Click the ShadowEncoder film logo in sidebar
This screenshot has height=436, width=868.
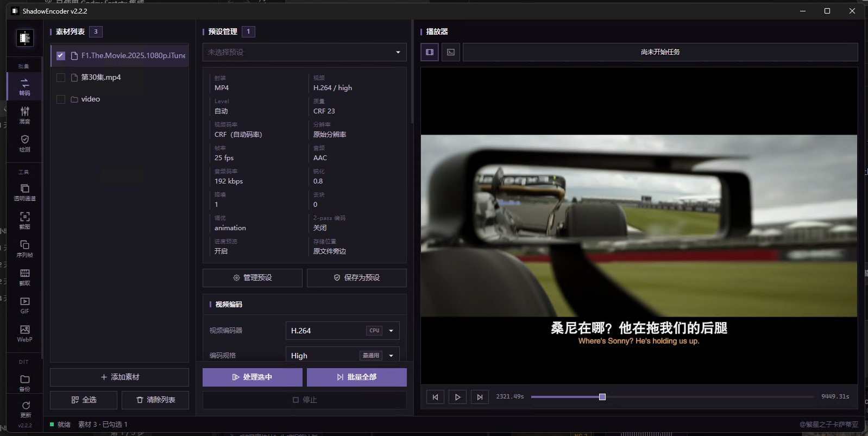pyautogui.click(x=24, y=38)
